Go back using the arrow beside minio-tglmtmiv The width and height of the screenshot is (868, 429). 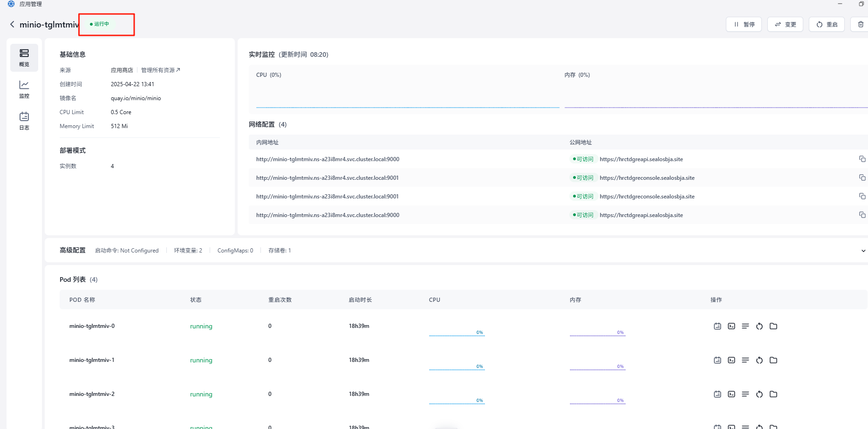click(x=12, y=24)
